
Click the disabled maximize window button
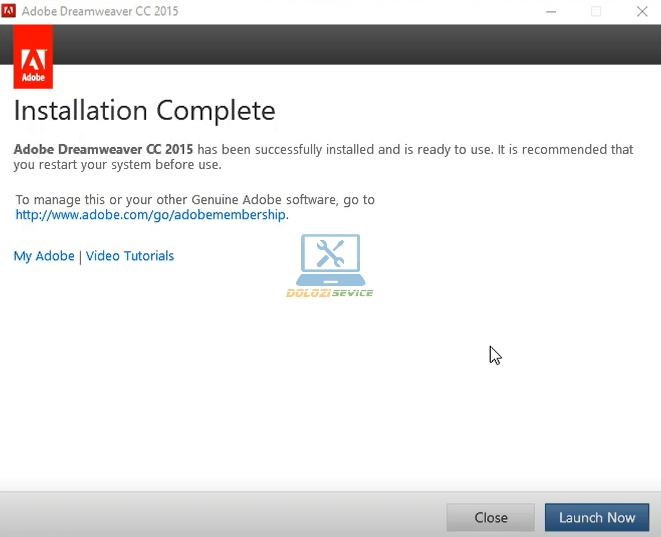point(596,11)
